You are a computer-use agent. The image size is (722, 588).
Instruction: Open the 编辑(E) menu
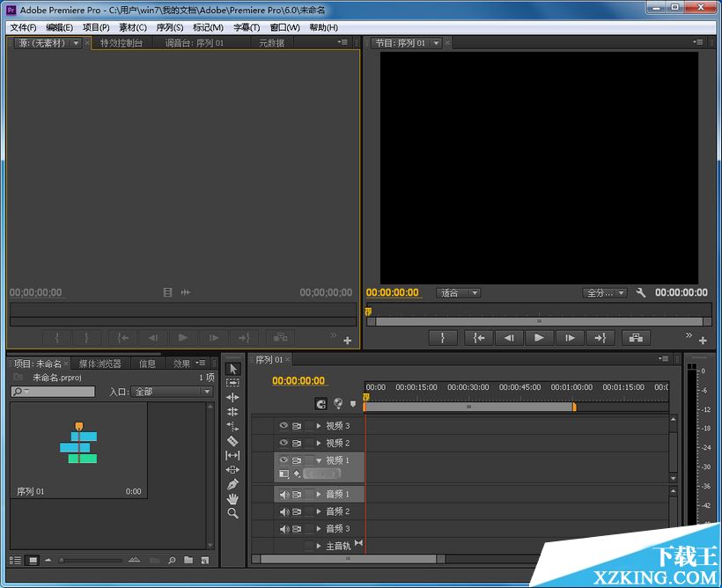coord(59,27)
